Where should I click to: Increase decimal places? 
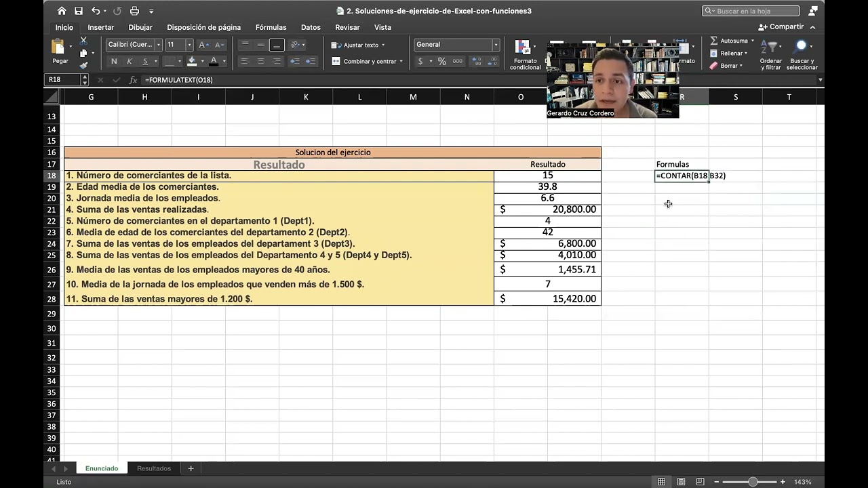tap(477, 61)
